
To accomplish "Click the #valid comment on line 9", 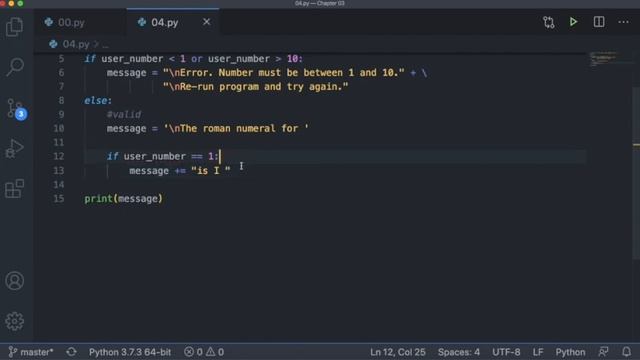I will tap(124, 114).
